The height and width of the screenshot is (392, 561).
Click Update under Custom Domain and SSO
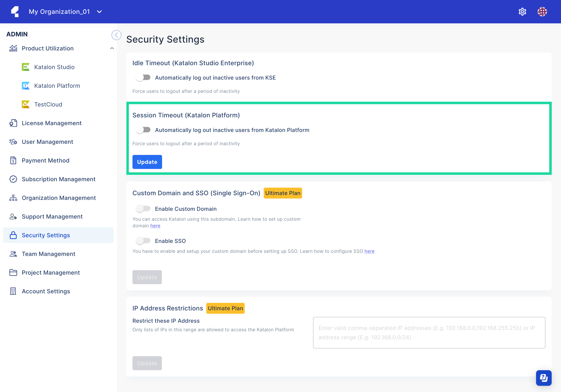pyautogui.click(x=147, y=277)
